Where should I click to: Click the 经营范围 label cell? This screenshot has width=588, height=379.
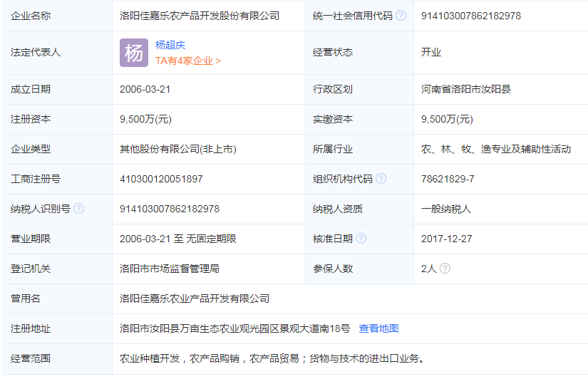click(x=58, y=359)
